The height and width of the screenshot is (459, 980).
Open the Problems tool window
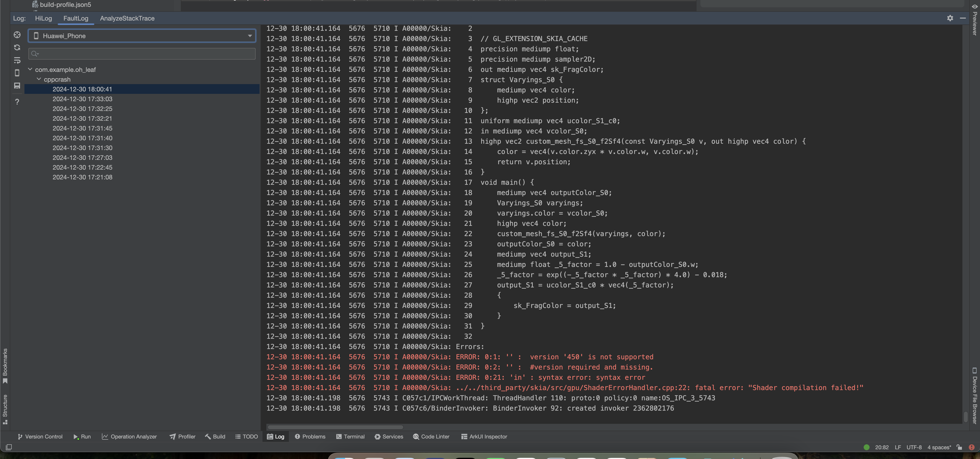coord(310,437)
